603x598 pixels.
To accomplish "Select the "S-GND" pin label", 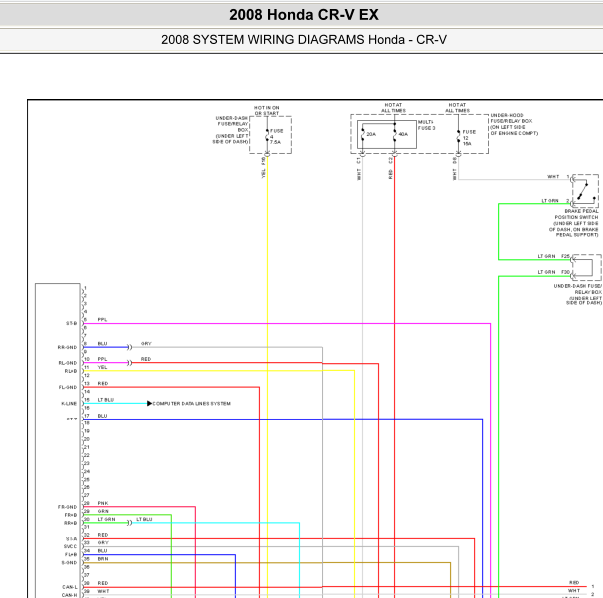I will (69, 563).
